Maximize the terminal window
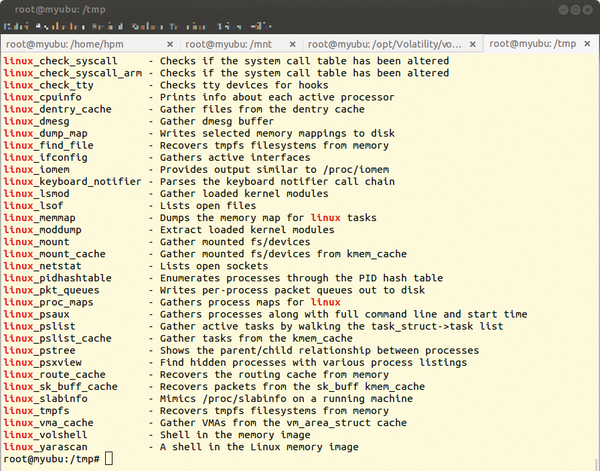 [576, 10]
